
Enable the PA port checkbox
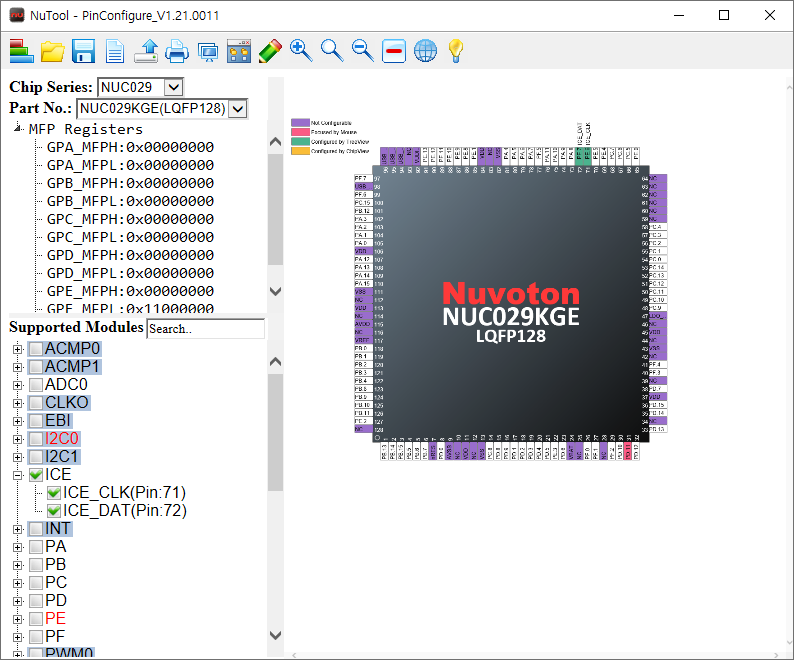[x=36, y=547]
